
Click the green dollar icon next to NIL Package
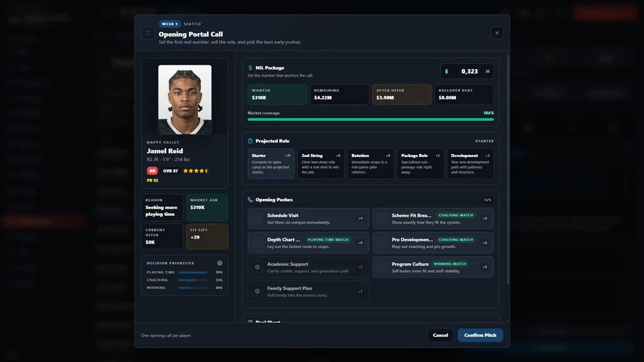click(250, 68)
